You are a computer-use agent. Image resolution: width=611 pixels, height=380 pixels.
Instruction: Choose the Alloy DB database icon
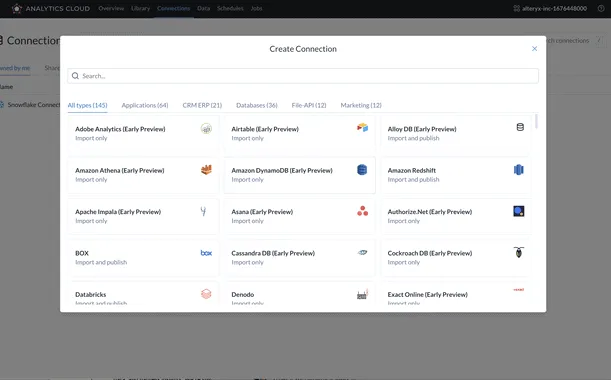coord(520,127)
